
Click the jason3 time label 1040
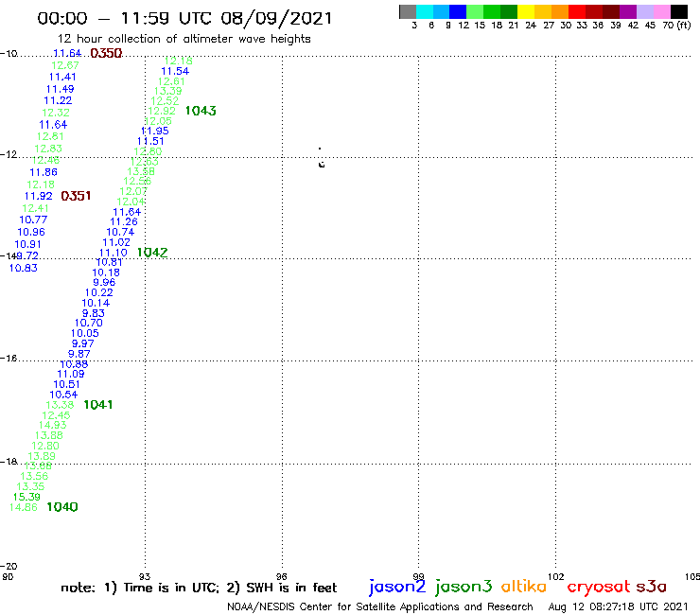point(62,506)
